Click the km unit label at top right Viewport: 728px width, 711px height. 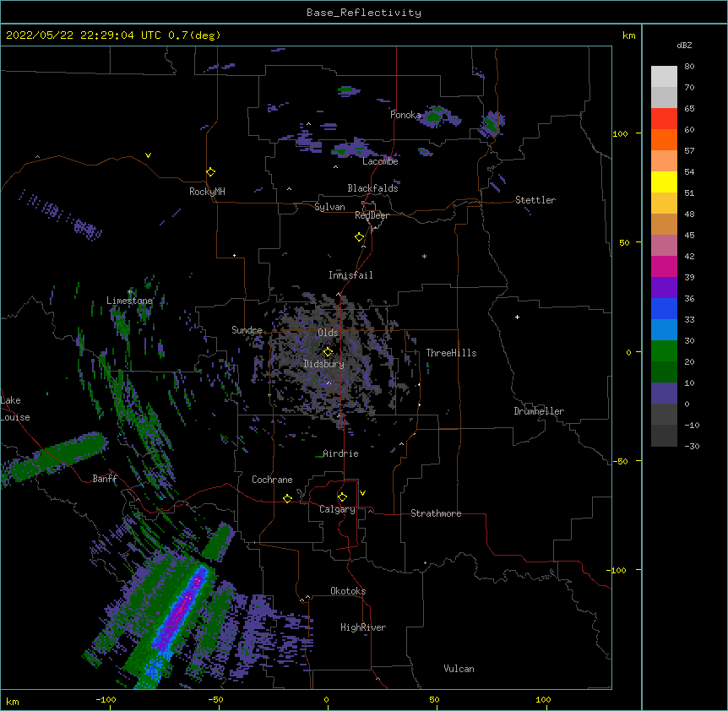pos(628,35)
